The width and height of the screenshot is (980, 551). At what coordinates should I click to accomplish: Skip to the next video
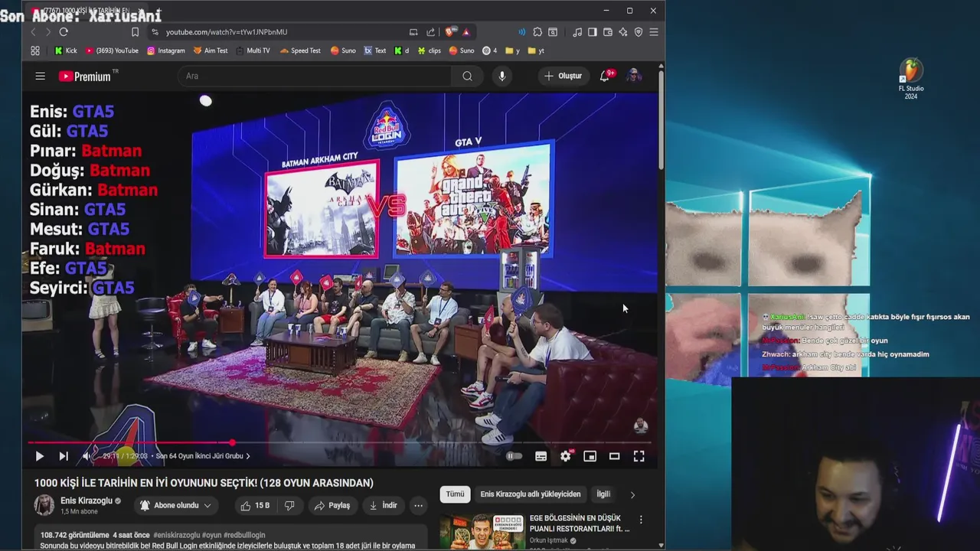(64, 456)
